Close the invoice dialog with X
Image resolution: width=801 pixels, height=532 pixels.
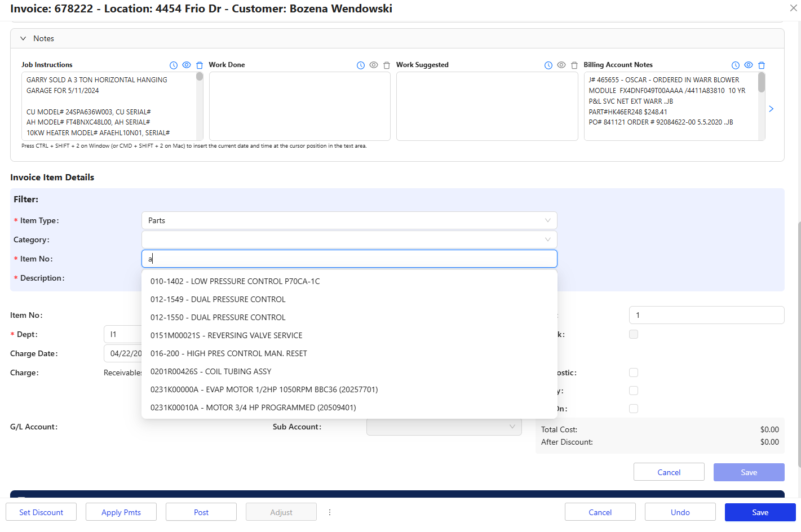[x=793, y=8]
